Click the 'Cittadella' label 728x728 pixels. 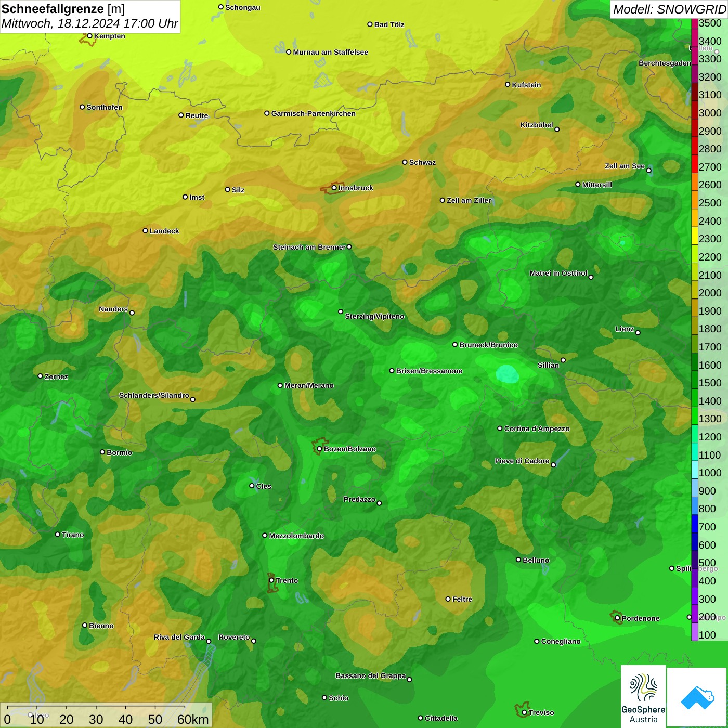441,718
